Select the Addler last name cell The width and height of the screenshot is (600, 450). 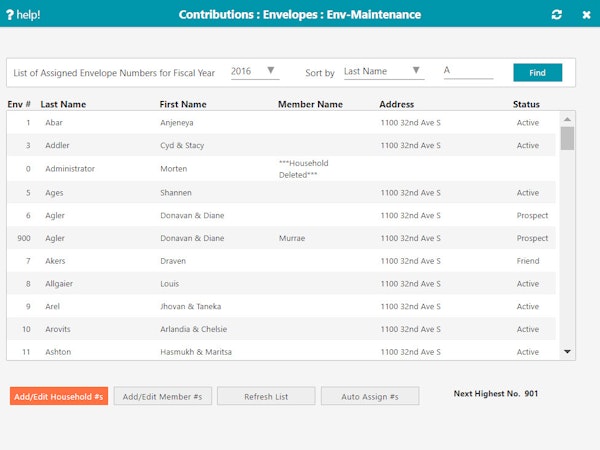click(57, 145)
